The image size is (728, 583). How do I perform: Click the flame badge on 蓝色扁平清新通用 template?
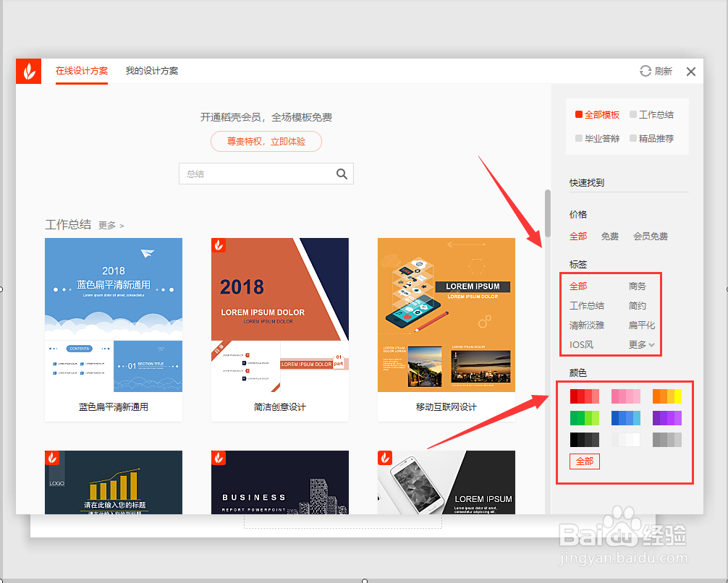(x=51, y=245)
